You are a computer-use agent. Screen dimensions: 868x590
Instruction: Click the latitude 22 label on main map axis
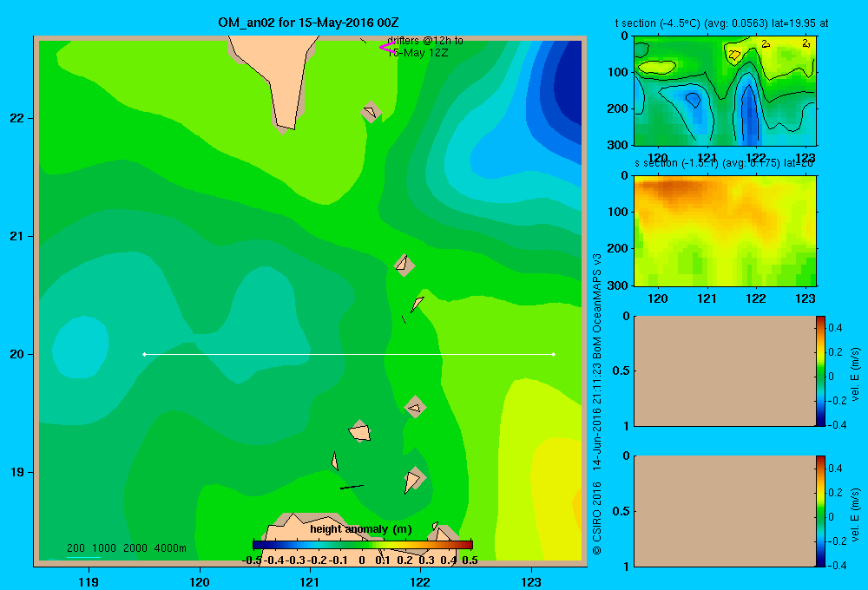point(16,118)
